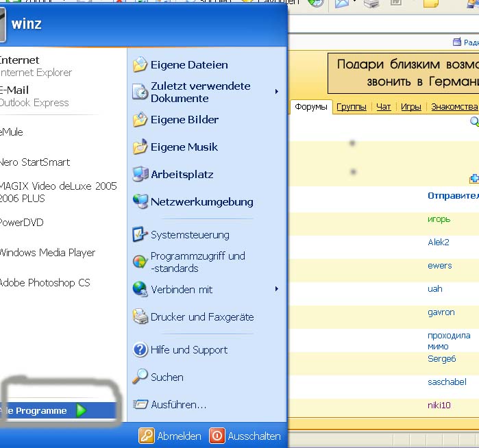Open the Чат tab link
Viewport: 479px width, 448px height.
(383, 107)
